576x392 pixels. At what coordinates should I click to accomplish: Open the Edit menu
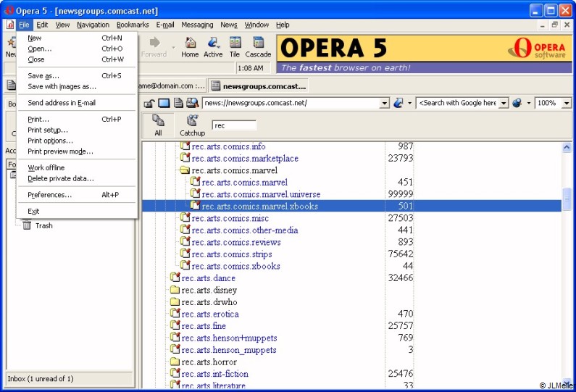click(42, 25)
